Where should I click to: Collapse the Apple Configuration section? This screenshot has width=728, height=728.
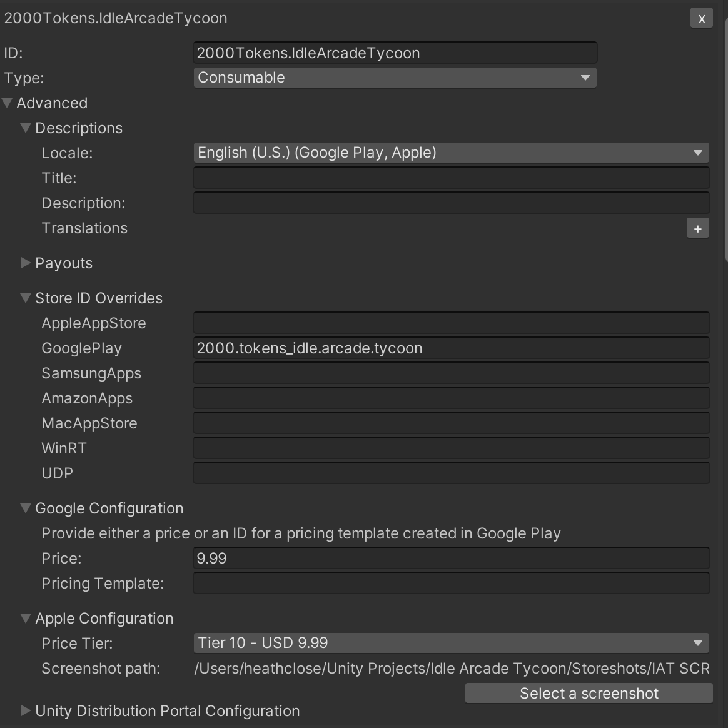26,618
